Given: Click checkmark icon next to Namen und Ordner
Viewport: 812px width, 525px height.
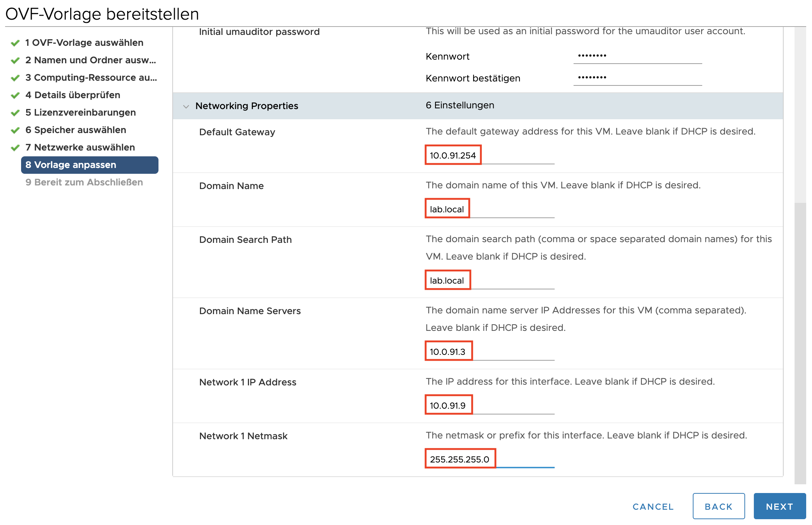Looking at the screenshot, I should [x=15, y=61].
